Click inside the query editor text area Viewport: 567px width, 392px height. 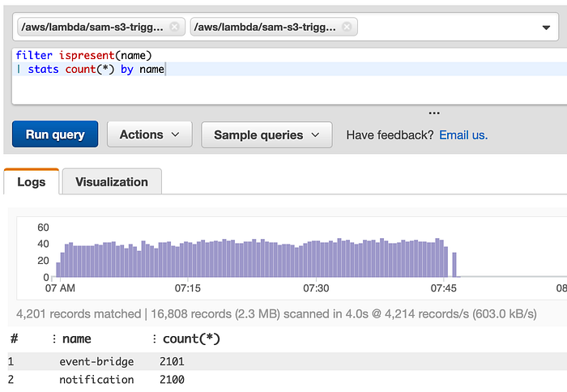pos(289,77)
